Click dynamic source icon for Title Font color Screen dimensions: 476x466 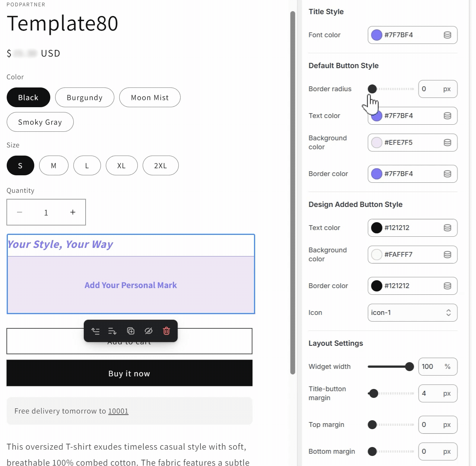click(x=447, y=35)
